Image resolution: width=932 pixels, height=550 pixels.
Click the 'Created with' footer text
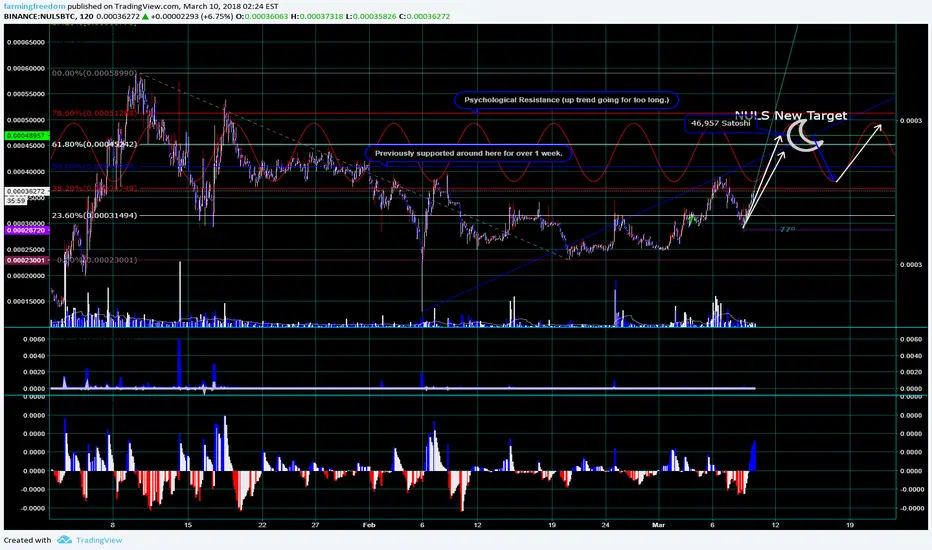click(x=27, y=540)
